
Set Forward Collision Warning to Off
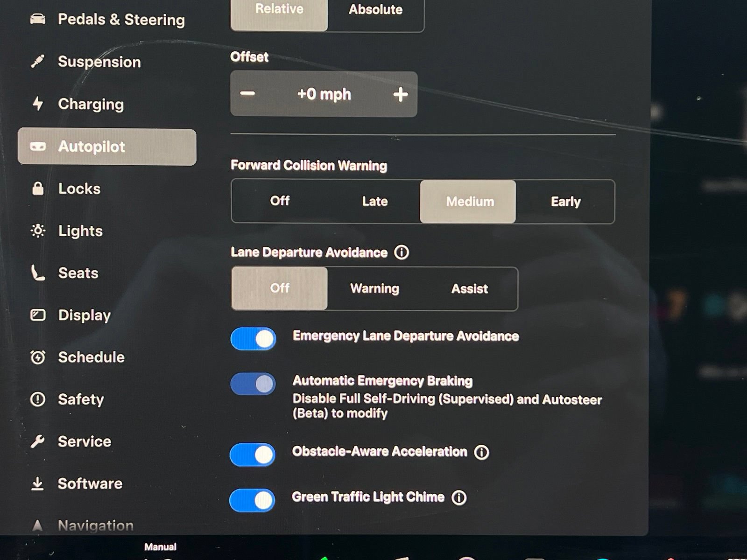click(280, 201)
